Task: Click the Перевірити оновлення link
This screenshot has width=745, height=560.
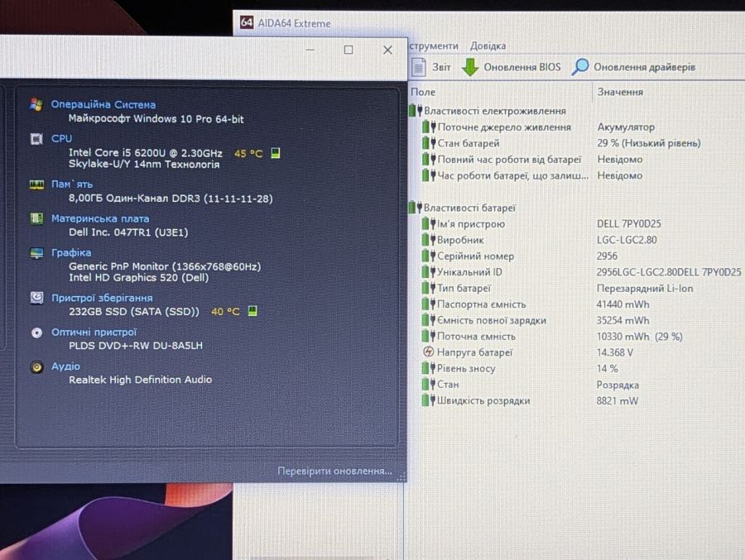Action: [335, 471]
